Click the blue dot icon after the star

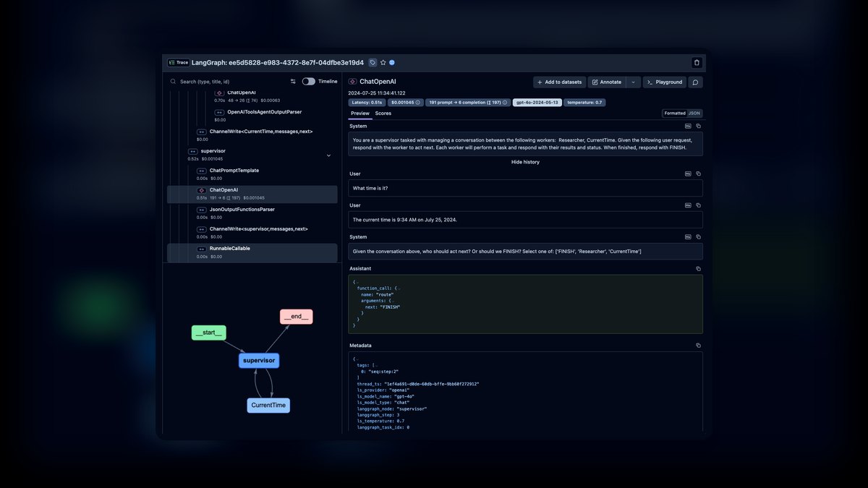coord(392,63)
